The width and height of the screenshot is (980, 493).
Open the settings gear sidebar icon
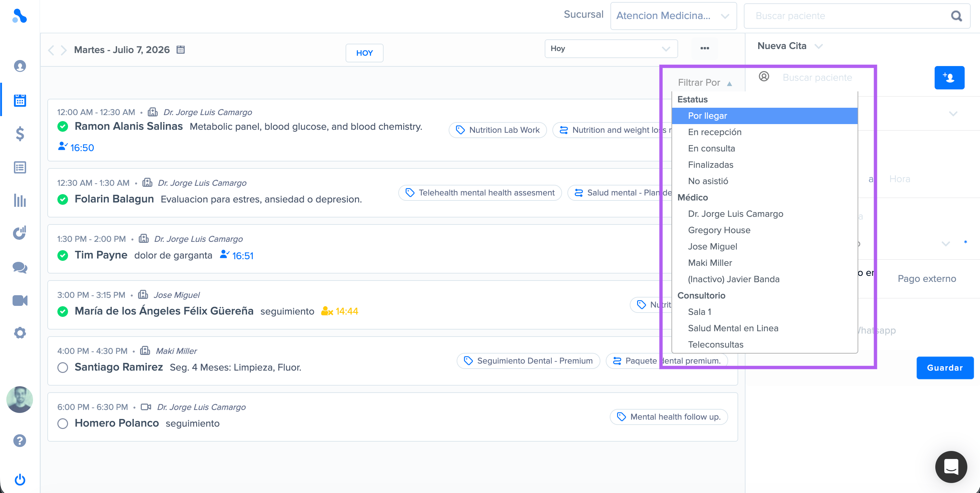click(x=20, y=333)
